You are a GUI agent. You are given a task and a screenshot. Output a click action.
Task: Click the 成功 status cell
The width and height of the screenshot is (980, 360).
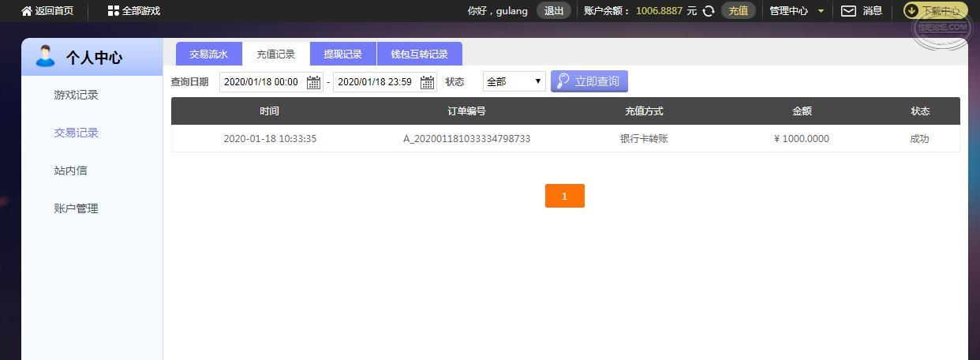tap(920, 139)
